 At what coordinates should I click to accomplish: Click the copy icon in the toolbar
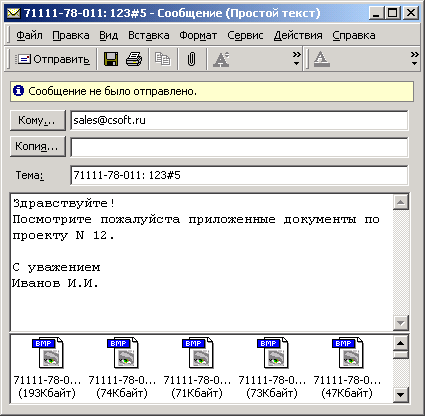(163, 59)
